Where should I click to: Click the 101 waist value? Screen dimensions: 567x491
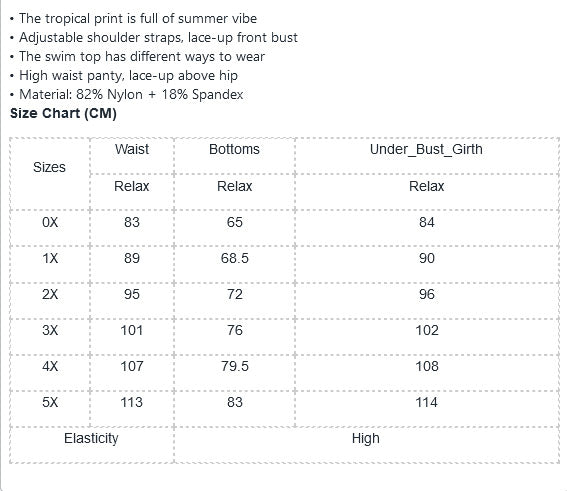click(132, 330)
